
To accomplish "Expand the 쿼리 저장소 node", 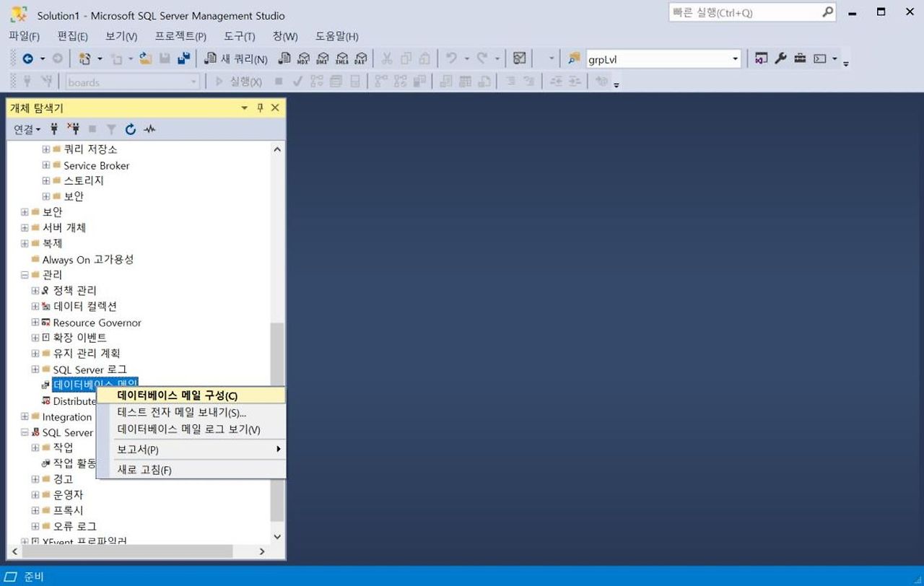I will [46, 149].
